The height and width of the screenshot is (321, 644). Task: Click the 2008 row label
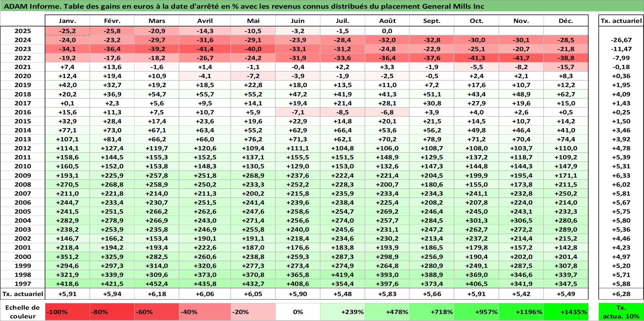point(23,185)
